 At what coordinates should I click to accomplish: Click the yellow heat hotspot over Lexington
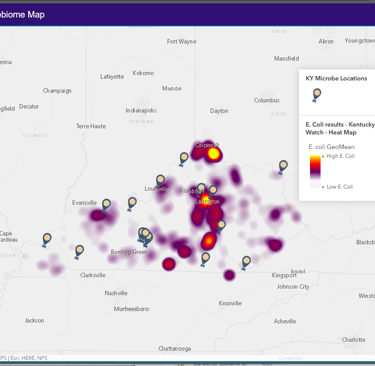(205, 200)
